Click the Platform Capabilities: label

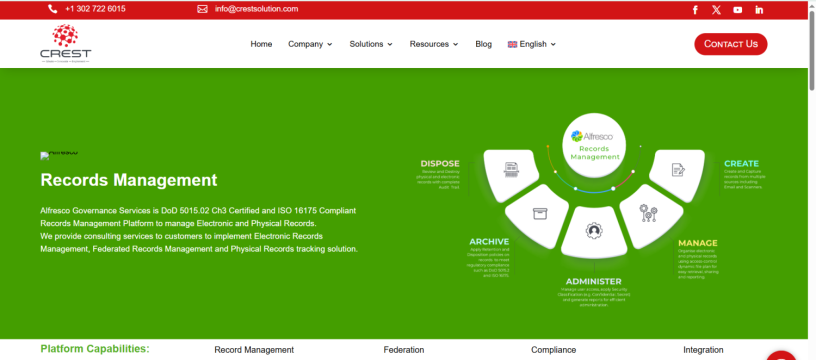point(95,349)
